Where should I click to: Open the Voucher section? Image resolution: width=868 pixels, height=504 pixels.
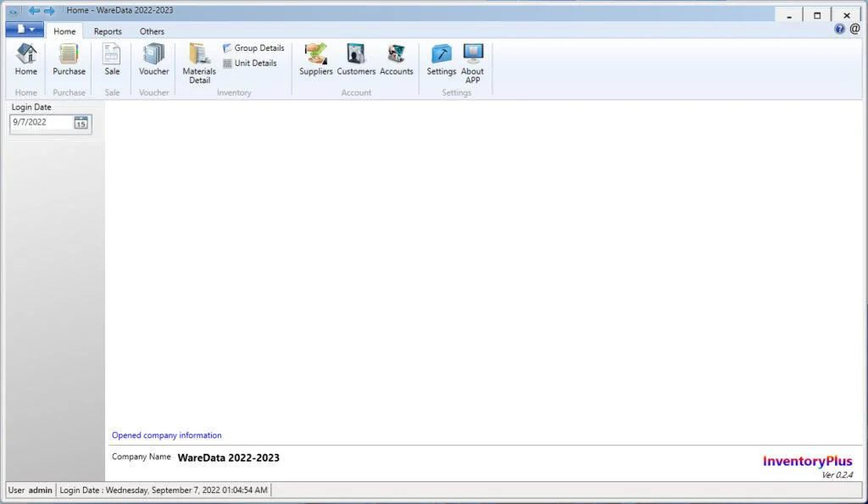pyautogui.click(x=153, y=61)
